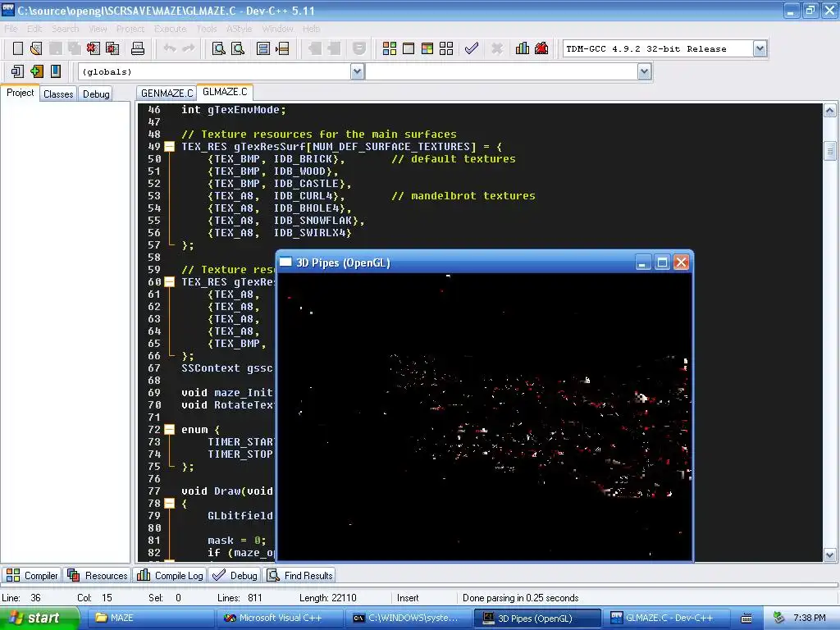Open the Resources bottom panel tab
Screen dimensions: 840x630
tap(97, 575)
